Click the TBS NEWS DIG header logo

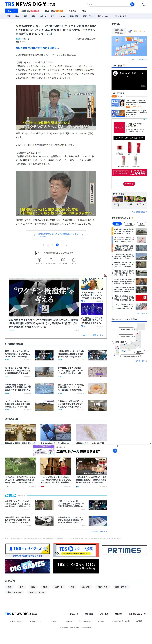click(x=30, y=4)
